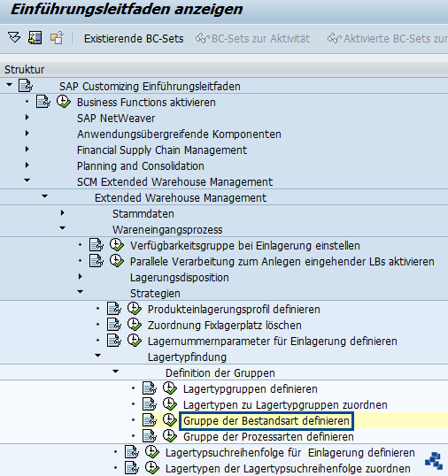448x476 pixels.
Task: Open documentation icon for Produkteinlagerungsprofil definieren
Action: click(x=114, y=309)
